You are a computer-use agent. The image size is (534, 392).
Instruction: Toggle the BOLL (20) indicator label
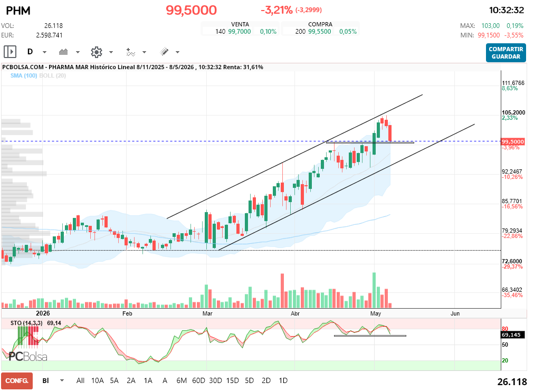[x=53, y=75]
